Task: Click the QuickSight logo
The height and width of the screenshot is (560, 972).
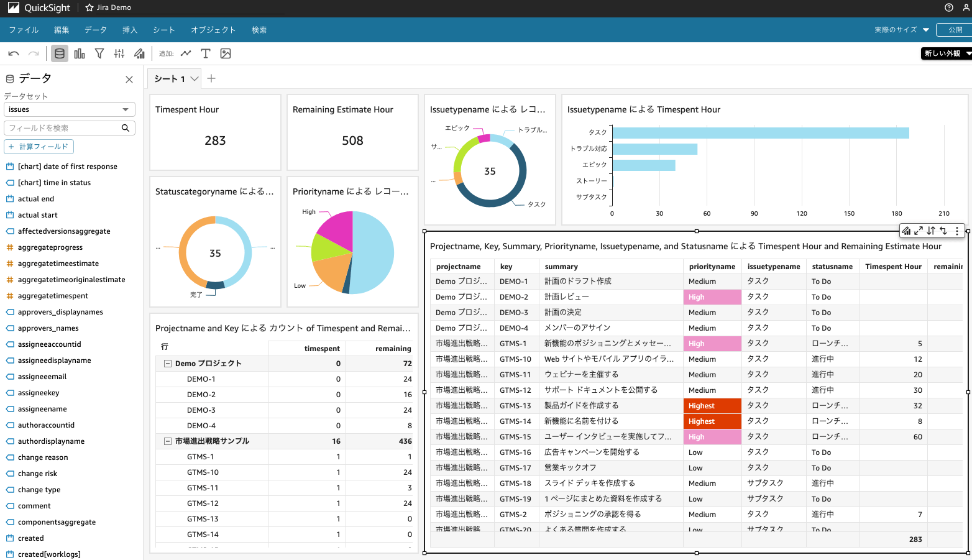Action: [x=39, y=8]
